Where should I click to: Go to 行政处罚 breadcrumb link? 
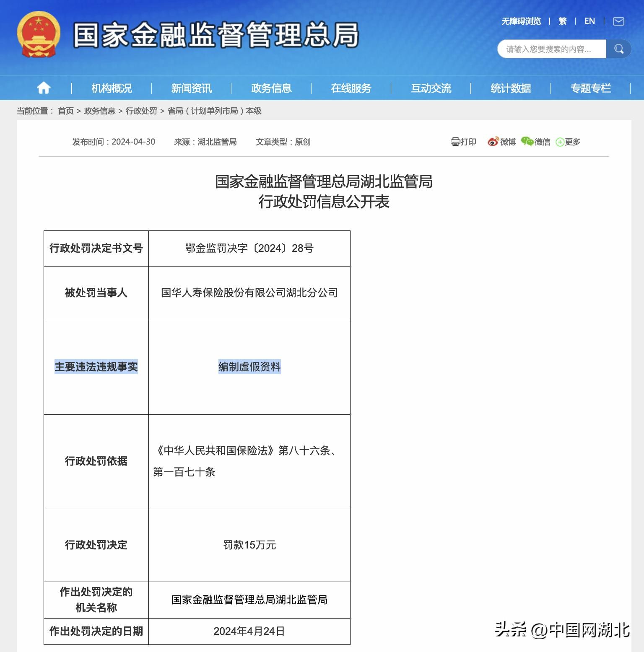tap(141, 111)
